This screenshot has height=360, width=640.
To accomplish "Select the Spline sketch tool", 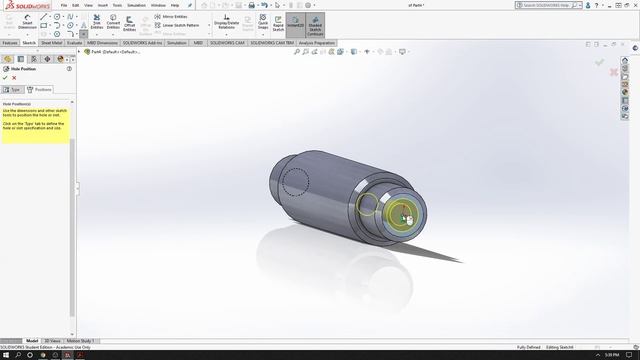I will click(x=70, y=17).
